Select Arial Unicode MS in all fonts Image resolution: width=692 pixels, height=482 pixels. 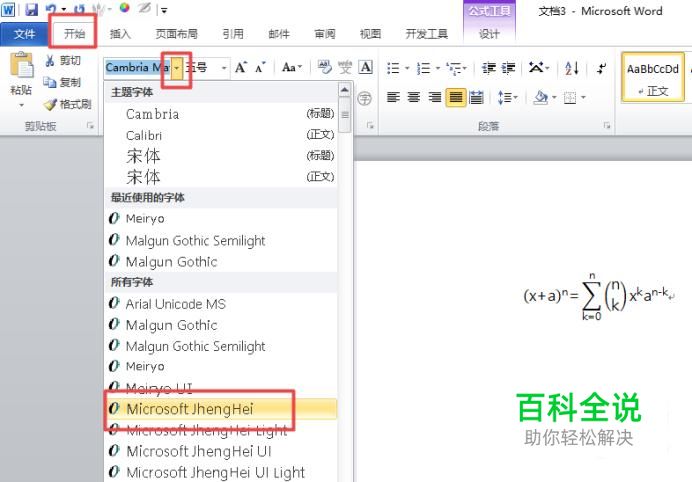pyautogui.click(x=222, y=304)
